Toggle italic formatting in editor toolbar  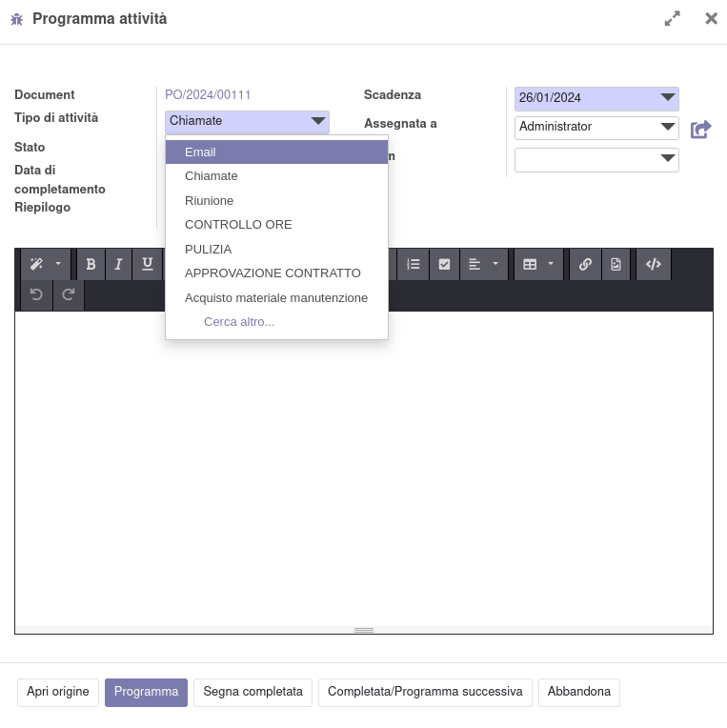coord(119,265)
